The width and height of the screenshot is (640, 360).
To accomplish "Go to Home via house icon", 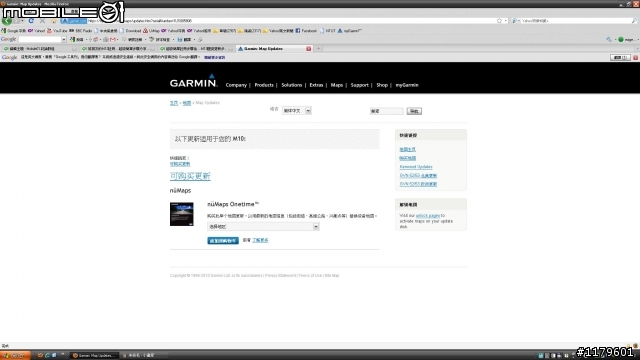I will click(x=53, y=20).
